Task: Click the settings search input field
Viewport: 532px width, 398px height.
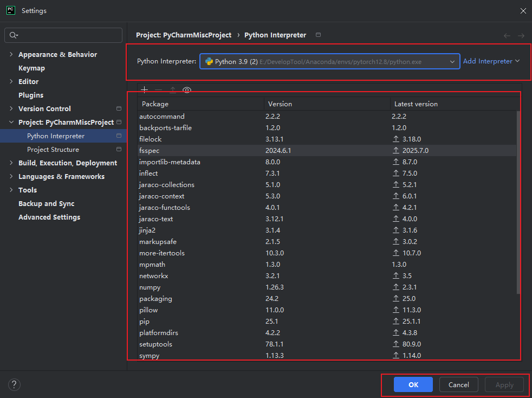Action: 63,35
